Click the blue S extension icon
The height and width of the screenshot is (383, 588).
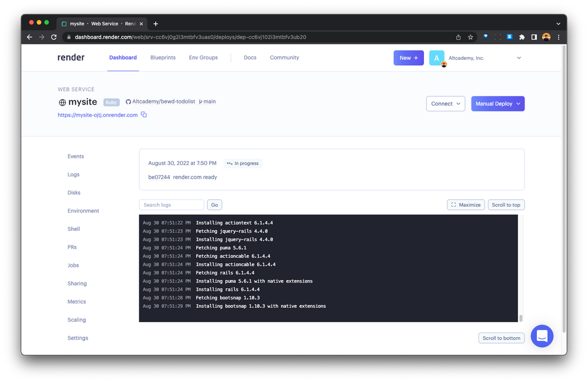510,37
